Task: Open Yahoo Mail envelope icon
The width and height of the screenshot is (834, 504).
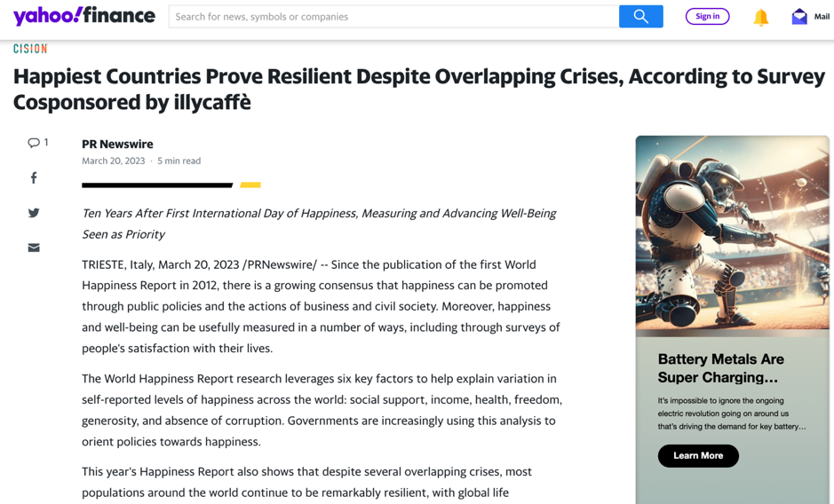Action: click(798, 17)
